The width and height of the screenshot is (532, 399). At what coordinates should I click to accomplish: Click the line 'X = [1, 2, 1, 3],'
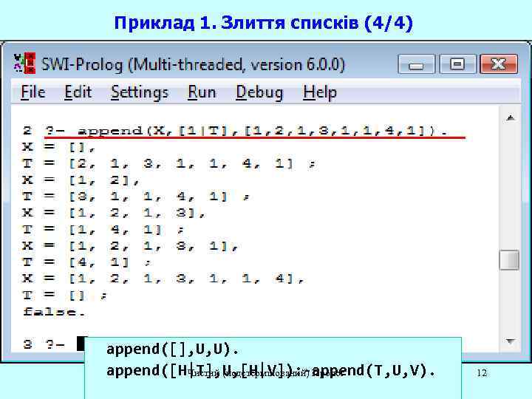point(114,213)
